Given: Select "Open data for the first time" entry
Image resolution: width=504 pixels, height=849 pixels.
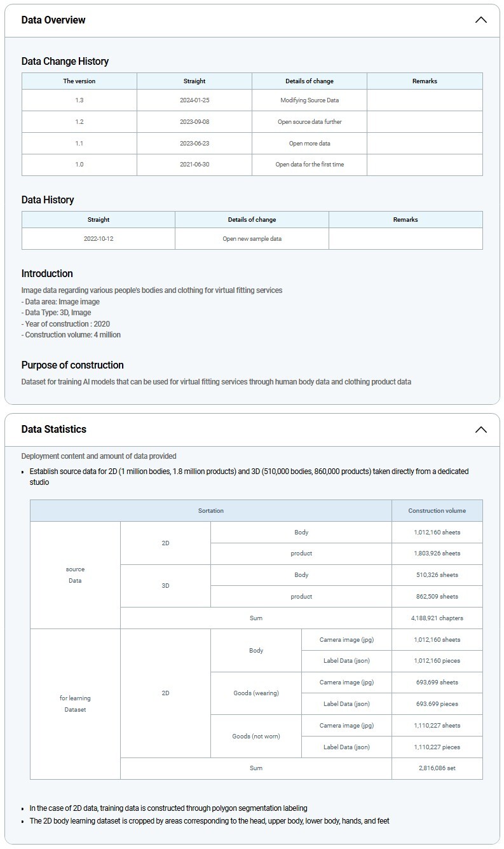Looking at the screenshot, I should coord(310,165).
